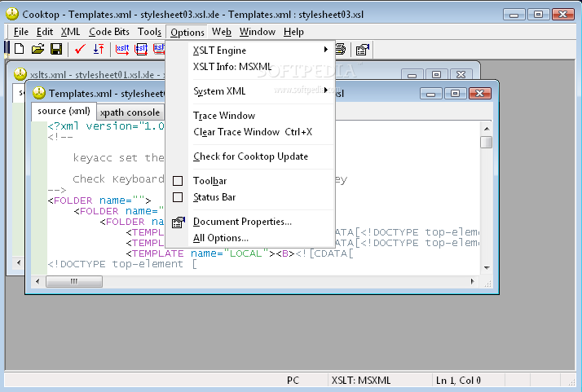Click the editor's horizontal scrollbar left arrow

point(37,281)
